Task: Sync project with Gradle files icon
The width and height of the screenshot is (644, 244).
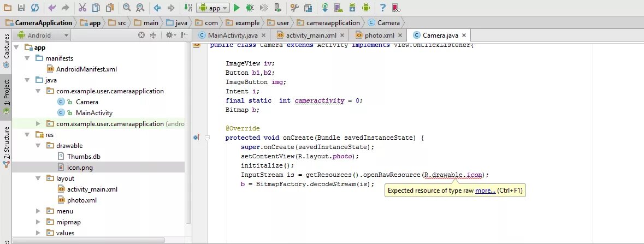Action: pos(325,8)
